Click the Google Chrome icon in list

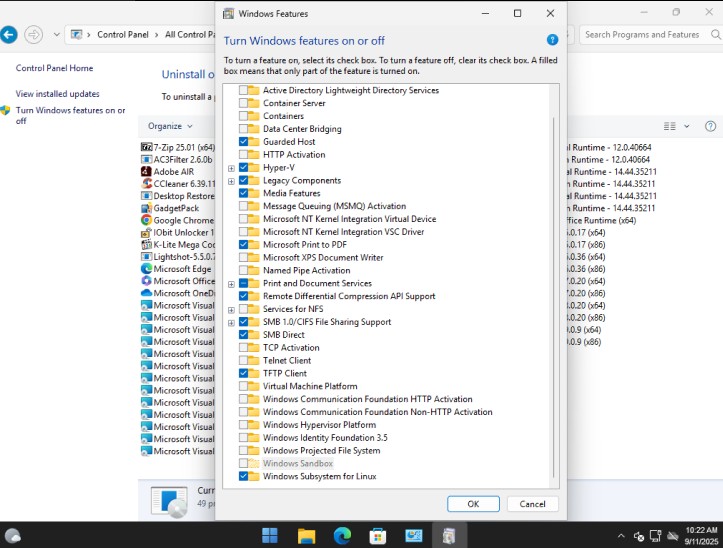[146, 220]
